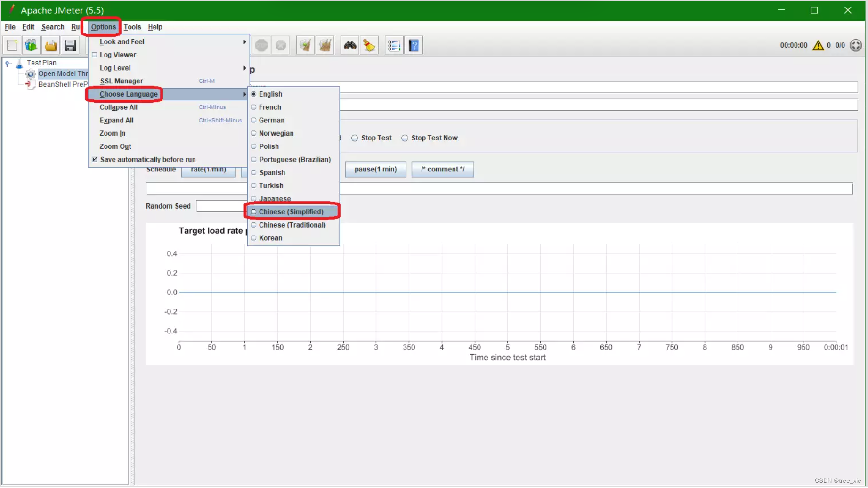The width and height of the screenshot is (868, 488).
Task: Open SSL Manager from Options menu
Action: (169, 81)
